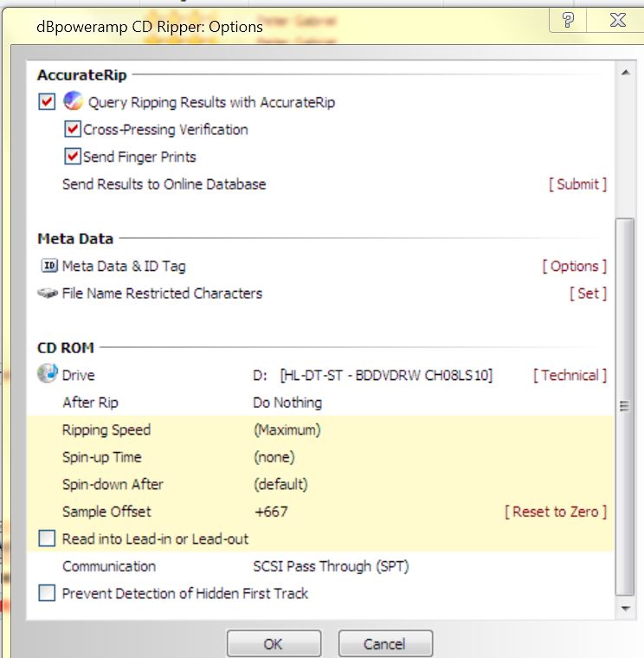The height and width of the screenshot is (658, 644).
Task: Disable Send Finger Prints checkbox
Action: click(x=73, y=157)
